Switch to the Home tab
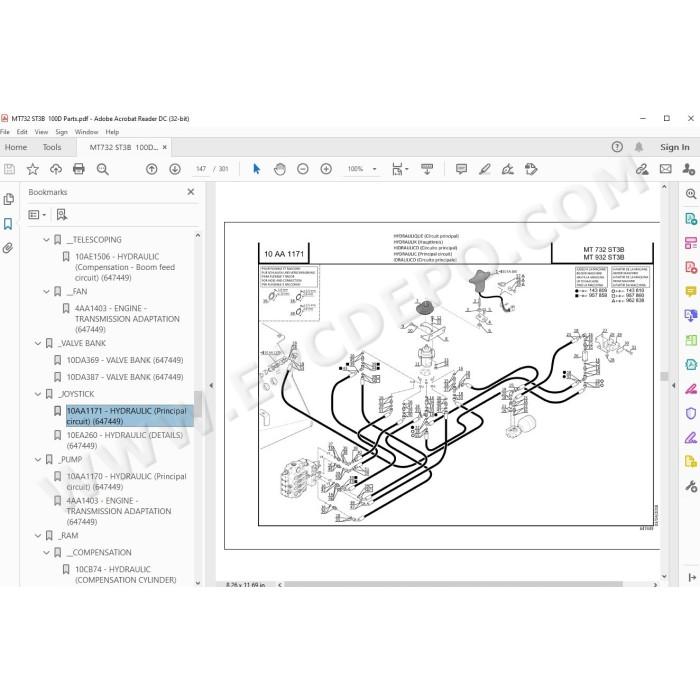Screen dimensions: 700x700 16,147
